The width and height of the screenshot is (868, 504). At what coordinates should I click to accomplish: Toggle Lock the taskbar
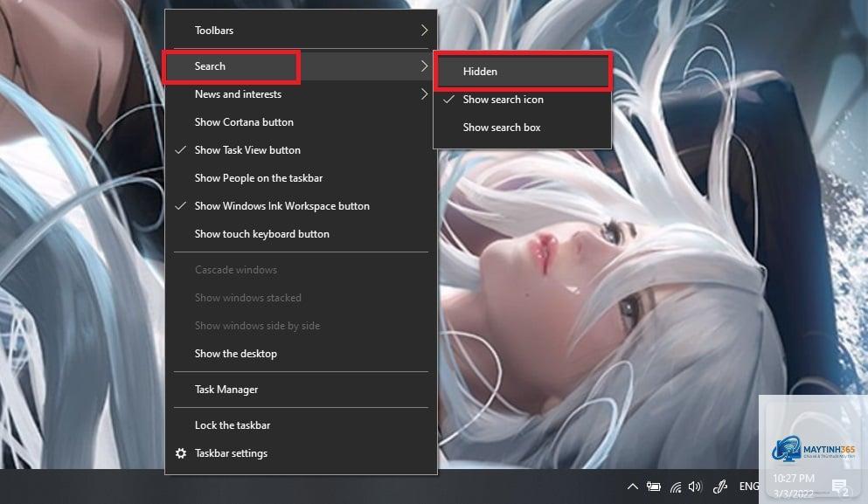[301, 425]
